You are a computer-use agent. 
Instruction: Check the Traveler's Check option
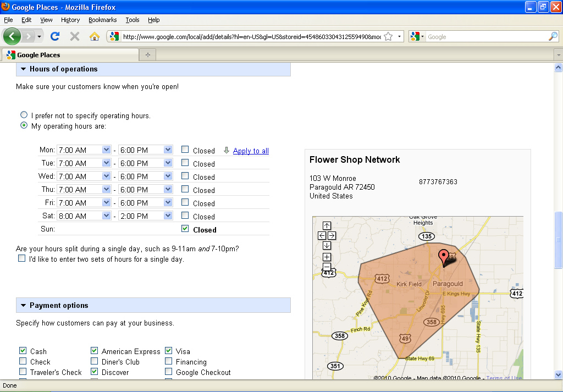pos(23,371)
